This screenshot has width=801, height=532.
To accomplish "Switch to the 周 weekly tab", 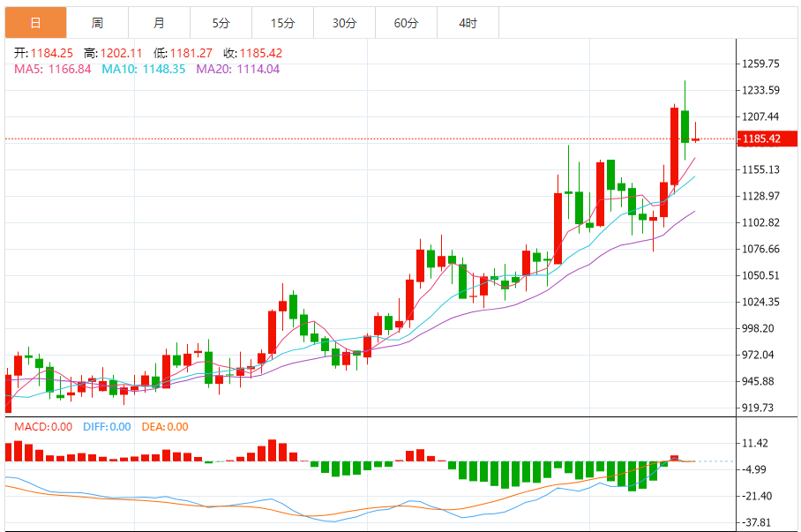I will [x=98, y=23].
